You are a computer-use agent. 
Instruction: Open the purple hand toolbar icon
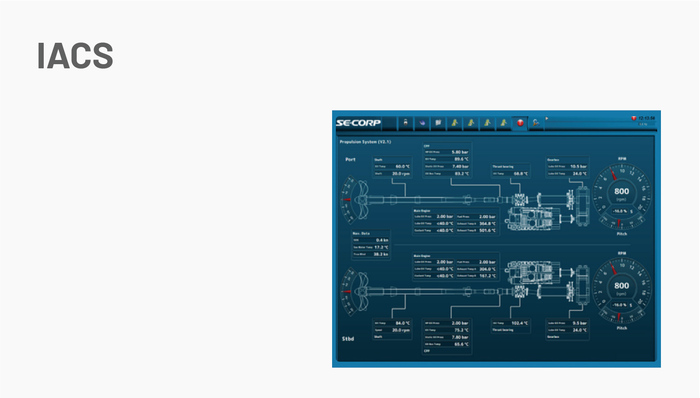pos(422,122)
